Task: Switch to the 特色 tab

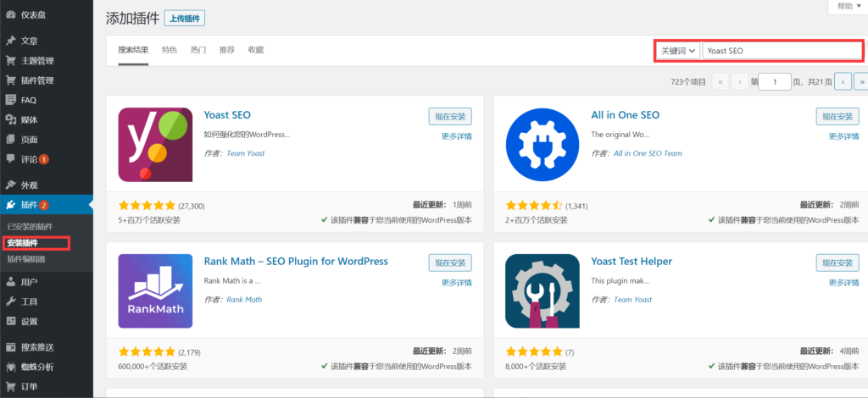Action: [170, 50]
